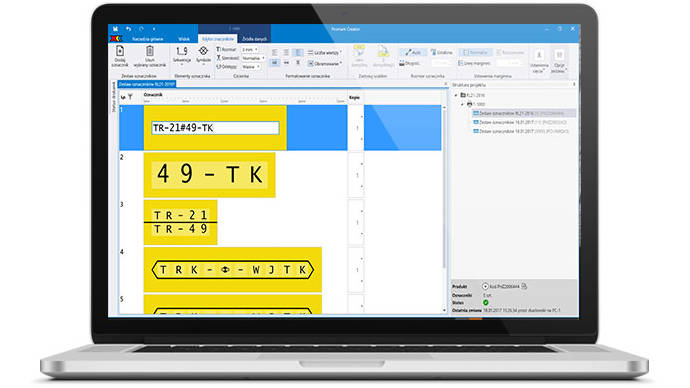
Task: Decrease copies count for row 2
Action: 362,187
